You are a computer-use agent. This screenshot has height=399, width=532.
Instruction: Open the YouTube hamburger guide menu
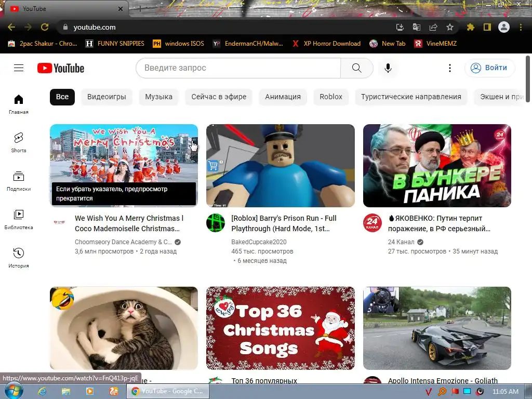(x=19, y=68)
